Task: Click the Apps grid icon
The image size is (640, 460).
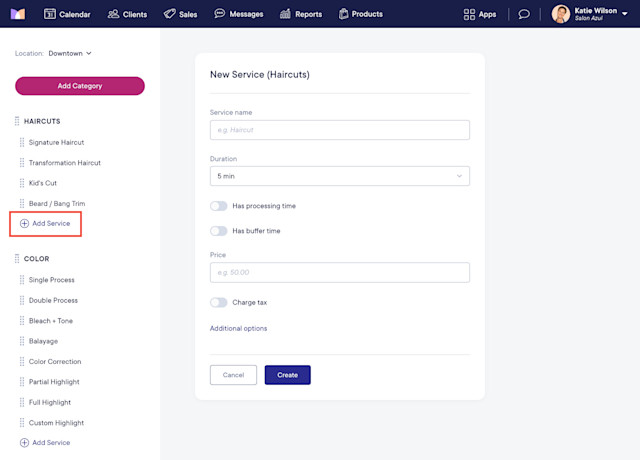Action: point(469,14)
